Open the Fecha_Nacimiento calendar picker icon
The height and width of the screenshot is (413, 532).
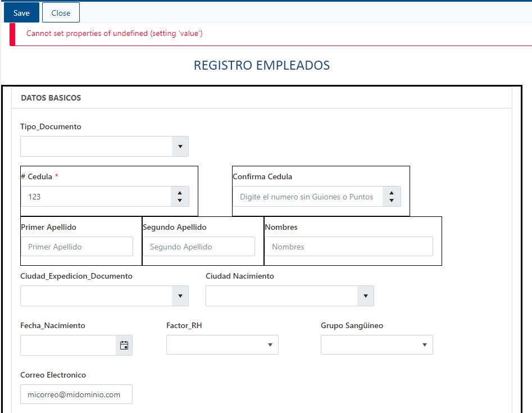tap(124, 345)
